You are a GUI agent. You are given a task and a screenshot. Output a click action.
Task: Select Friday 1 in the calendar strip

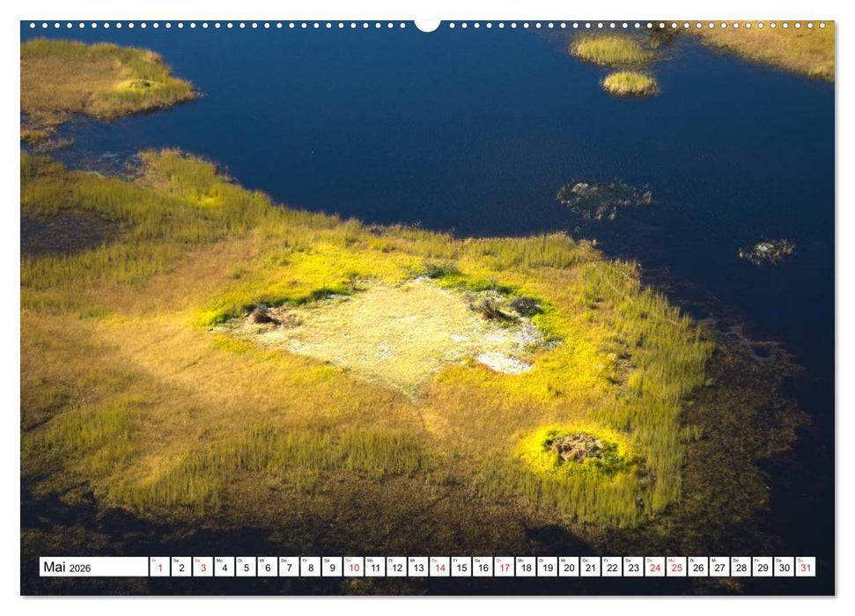tap(159, 568)
